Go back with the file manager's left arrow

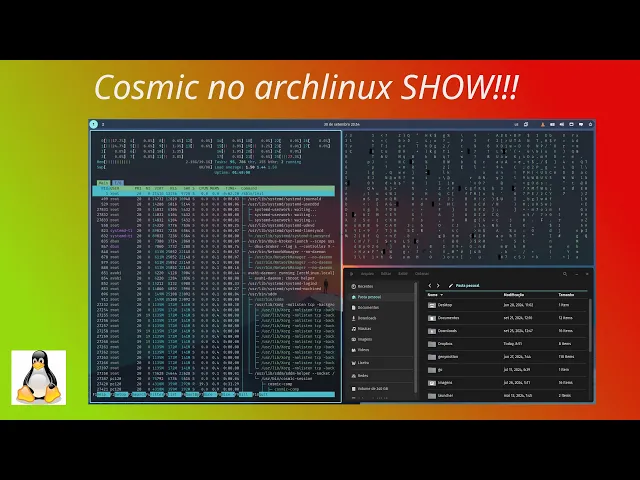pos(430,286)
